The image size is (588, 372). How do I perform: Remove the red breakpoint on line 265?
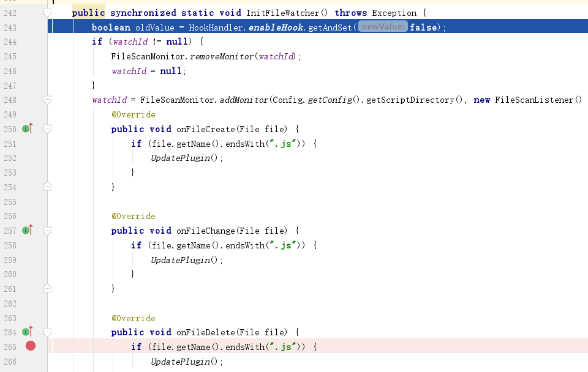(x=31, y=346)
